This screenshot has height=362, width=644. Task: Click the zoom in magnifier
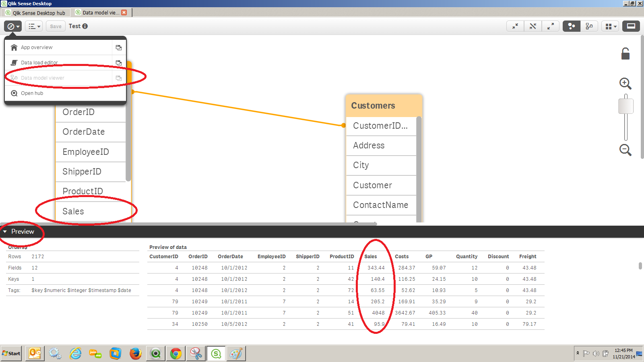(625, 83)
